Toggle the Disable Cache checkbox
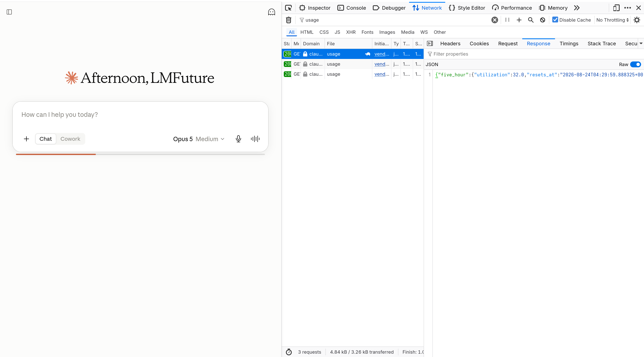This screenshot has height=357, width=644. (555, 20)
